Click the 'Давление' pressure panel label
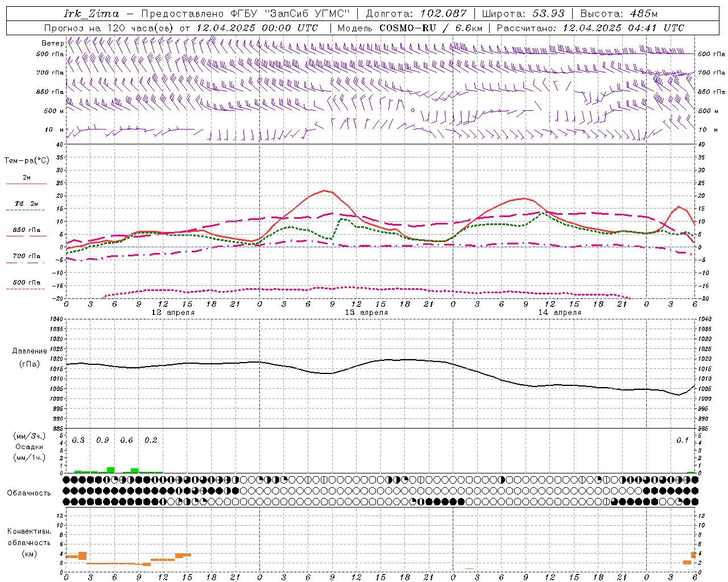The width and height of the screenshot is (728, 582). (x=30, y=351)
